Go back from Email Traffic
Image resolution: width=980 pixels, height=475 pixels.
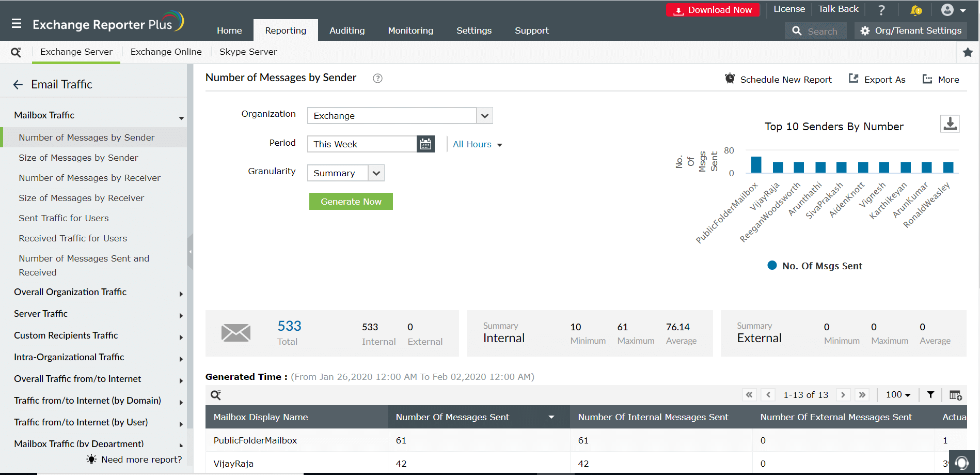tap(18, 85)
